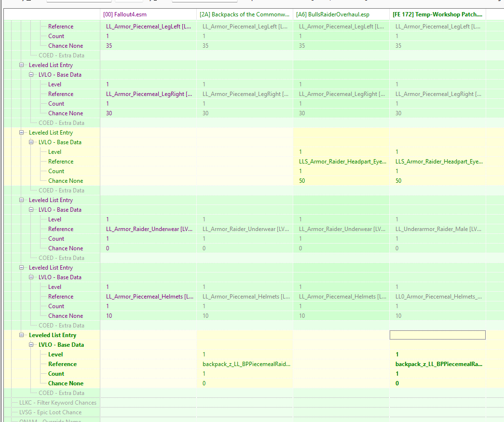Select the [FE 172] Temp-Workshop Patch column header
The height and width of the screenshot is (422, 504).
click(437, 14)
